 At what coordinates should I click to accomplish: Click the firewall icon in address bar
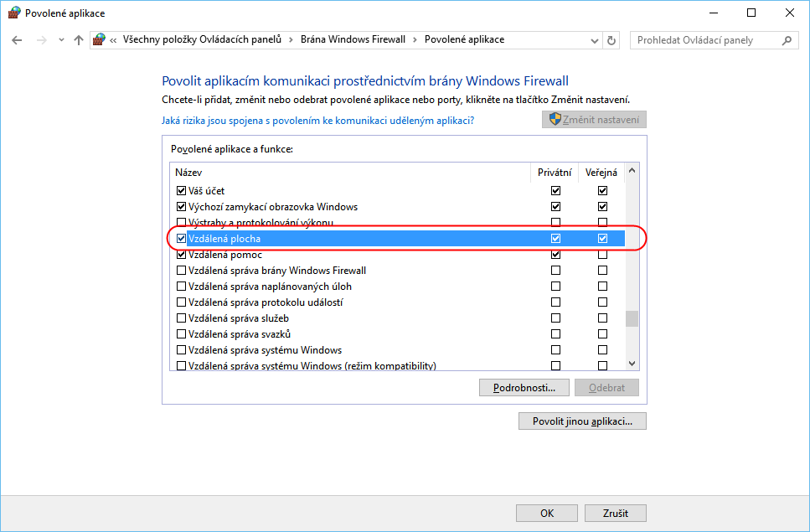point(99,39)
